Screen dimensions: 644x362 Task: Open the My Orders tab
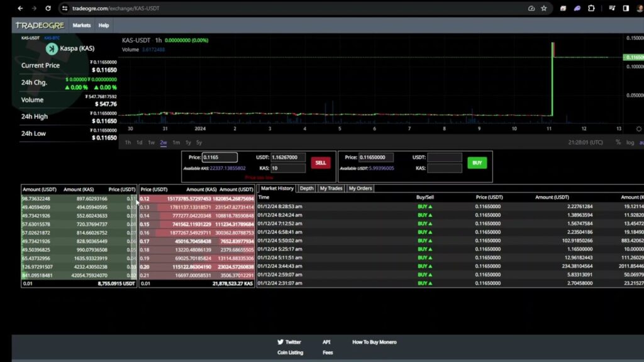pyautogui.click(x=360, y=189)
